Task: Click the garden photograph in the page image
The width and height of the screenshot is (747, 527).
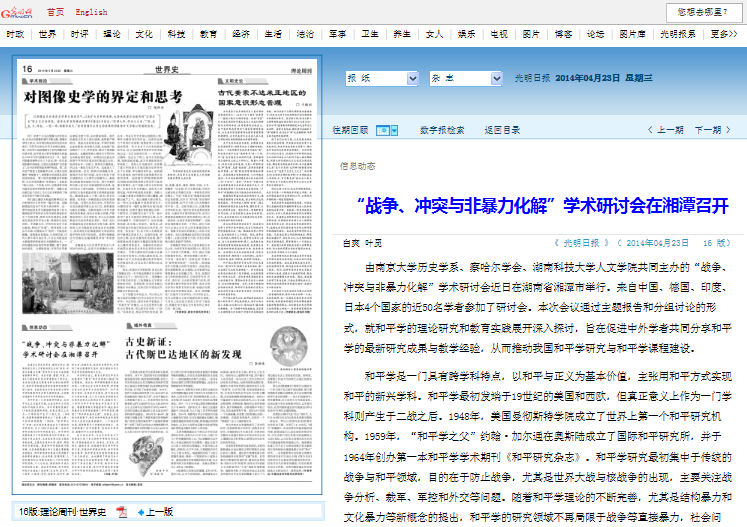Action: 68,283
